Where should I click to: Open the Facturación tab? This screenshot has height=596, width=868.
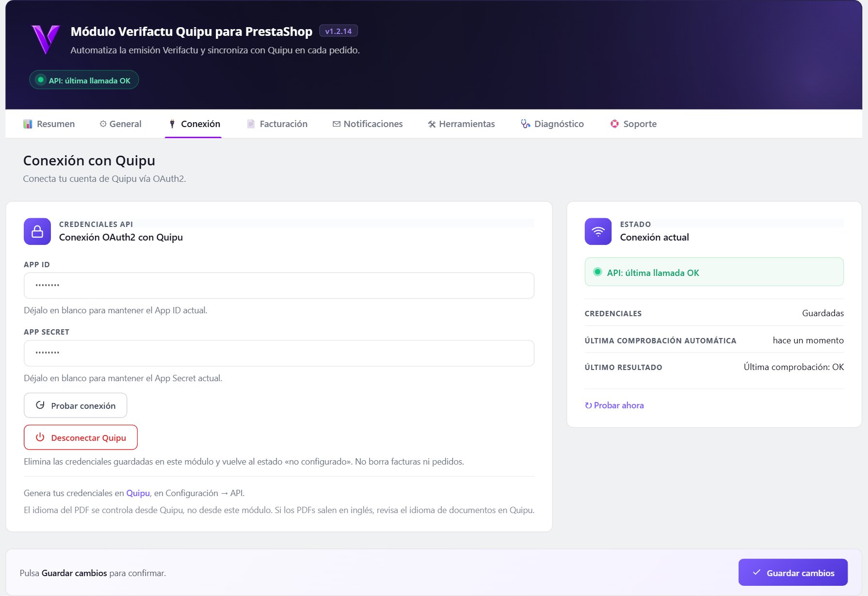(276, 124)
